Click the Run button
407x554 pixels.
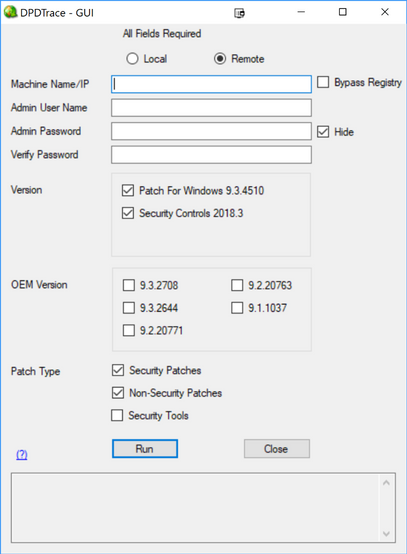tap(145, 449)
